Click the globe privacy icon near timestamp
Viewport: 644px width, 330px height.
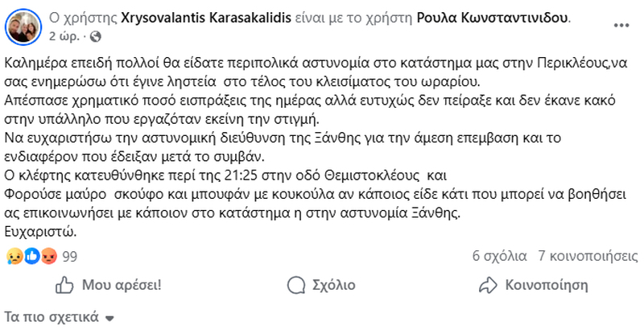pos(96,37)
